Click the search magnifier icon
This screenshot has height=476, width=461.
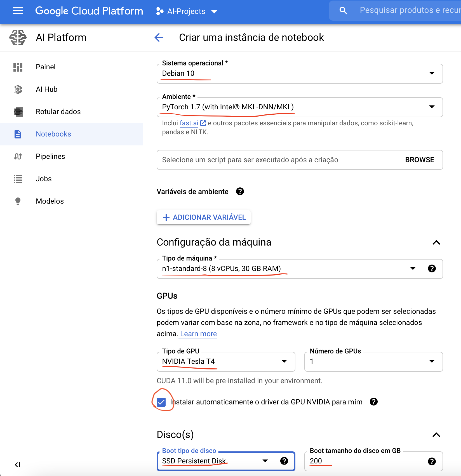[x=343, y=11]
